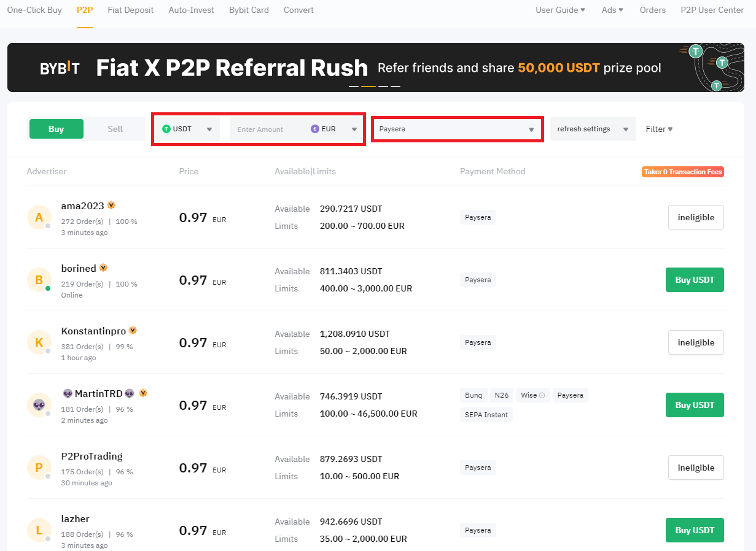
Task: Click the Payment Method column header
Action: click(493, 171)
